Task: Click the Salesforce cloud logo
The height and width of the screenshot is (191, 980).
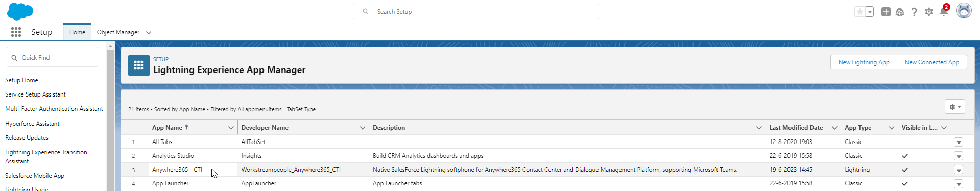Action: pyautogui.click(x=20, y=11)
